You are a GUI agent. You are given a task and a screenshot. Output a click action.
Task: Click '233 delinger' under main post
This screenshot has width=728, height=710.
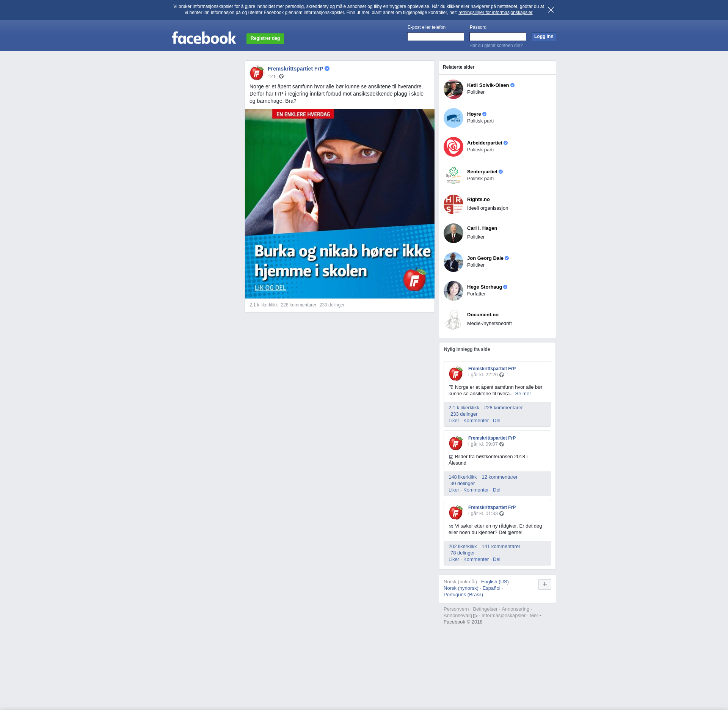point(332,305)
